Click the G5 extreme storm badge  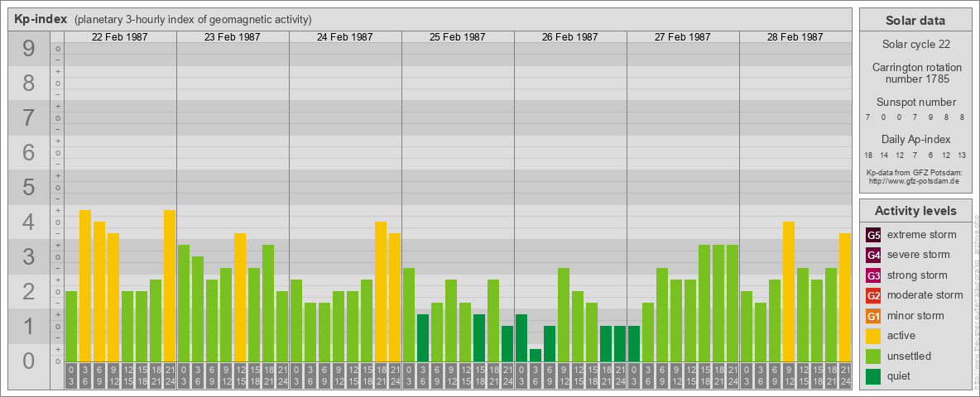873,235
